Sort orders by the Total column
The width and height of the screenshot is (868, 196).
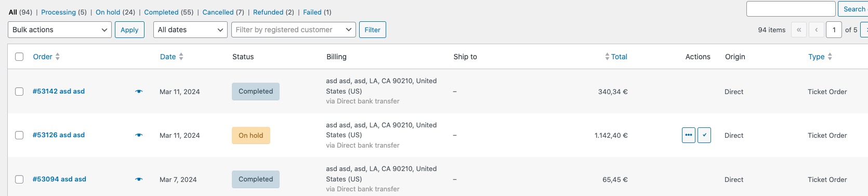[616, 57]
